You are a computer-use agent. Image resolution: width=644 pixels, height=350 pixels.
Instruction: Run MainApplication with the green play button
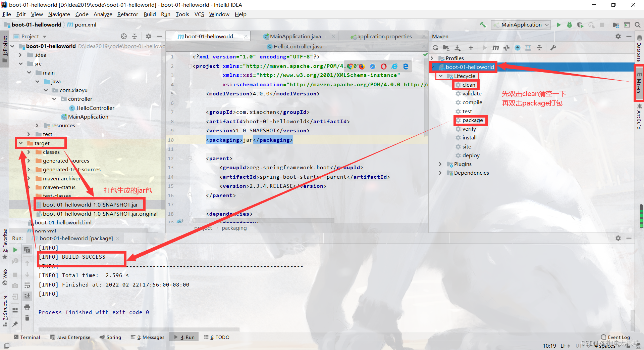tap(558, 25)
